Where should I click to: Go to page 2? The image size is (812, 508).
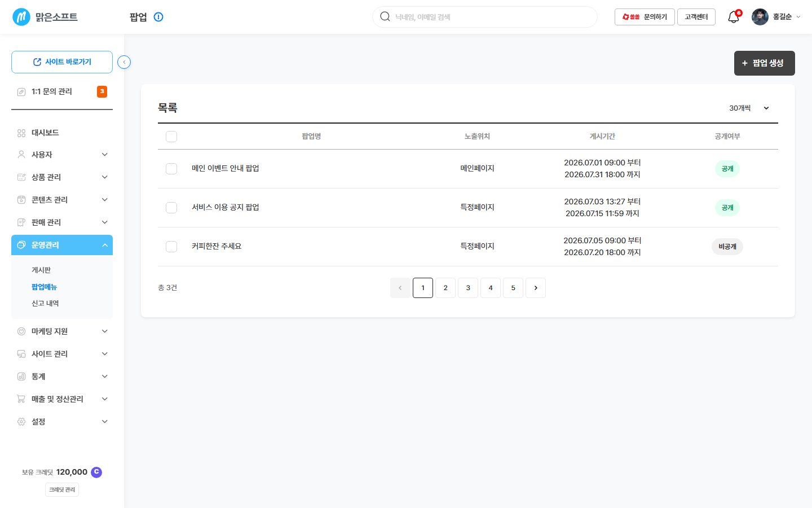(x=445, y=288)
